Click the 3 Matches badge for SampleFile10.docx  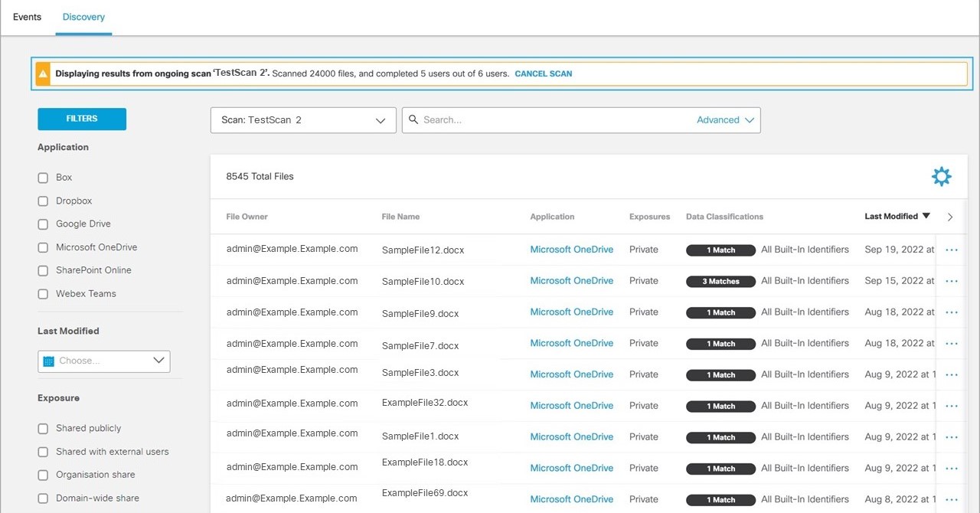point(721,281)
